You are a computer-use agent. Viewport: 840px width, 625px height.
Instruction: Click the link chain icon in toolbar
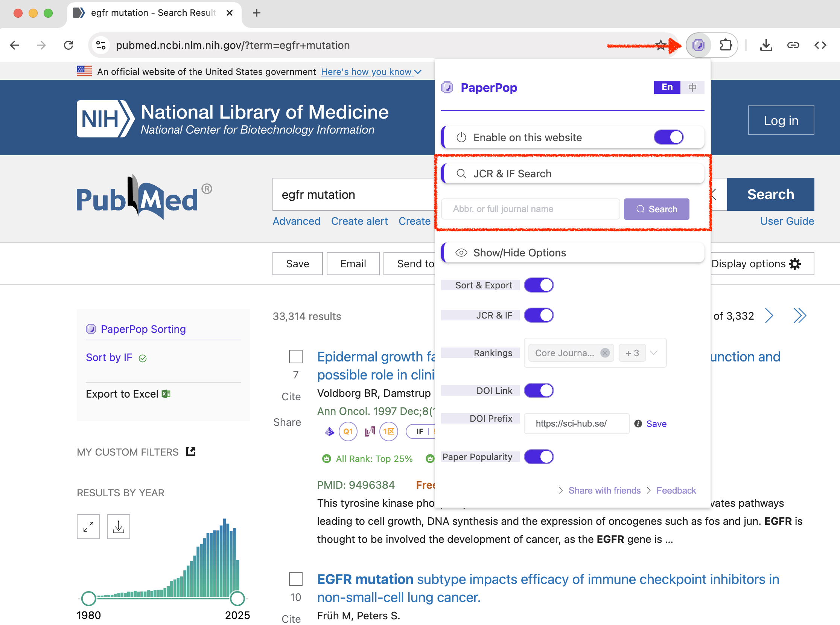point(793,46)
